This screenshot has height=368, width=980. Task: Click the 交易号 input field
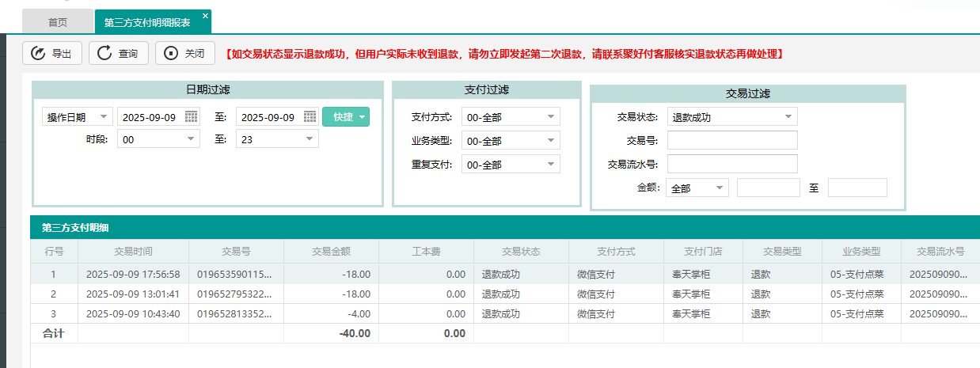[x=732, y=140]
